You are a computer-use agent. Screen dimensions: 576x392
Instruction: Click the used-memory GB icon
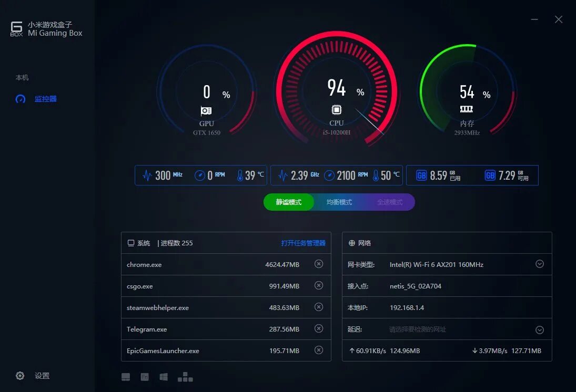pyautogui.click(x=421, y=176)
